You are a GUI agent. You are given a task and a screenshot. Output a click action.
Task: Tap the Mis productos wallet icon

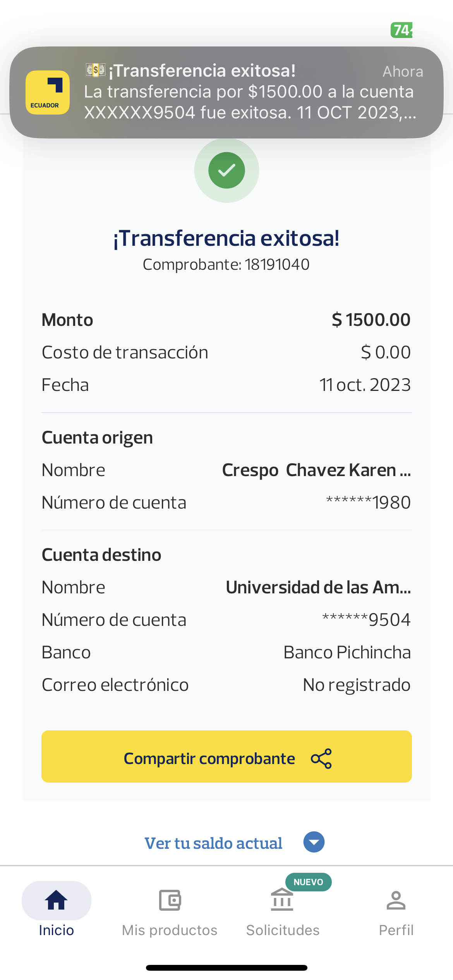[x=170, y=900]
